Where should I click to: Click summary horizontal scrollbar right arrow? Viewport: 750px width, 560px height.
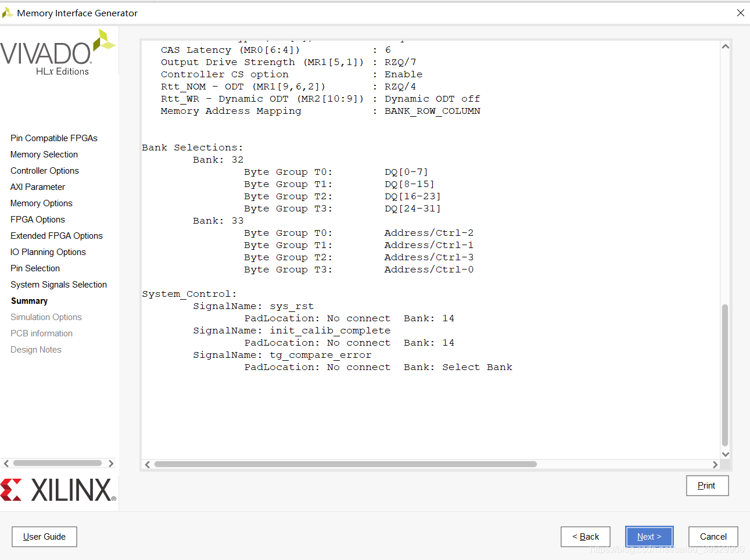pyautogui.click(x=715, y=464)
